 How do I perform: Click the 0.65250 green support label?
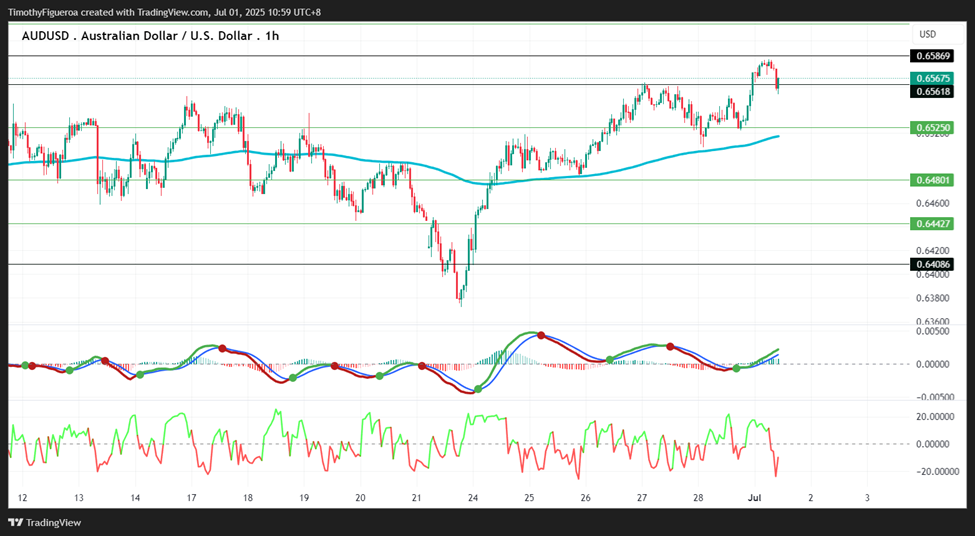point(931,127)
